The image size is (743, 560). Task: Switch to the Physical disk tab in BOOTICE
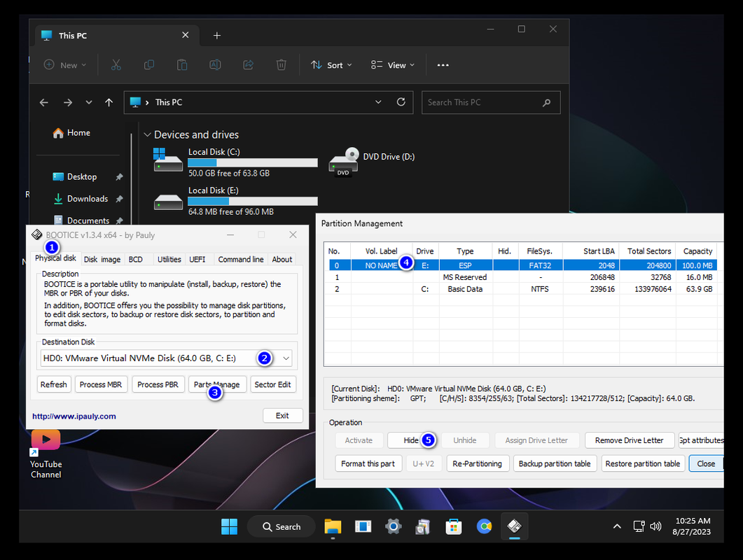pyautogui.click(x=55, y=258)
